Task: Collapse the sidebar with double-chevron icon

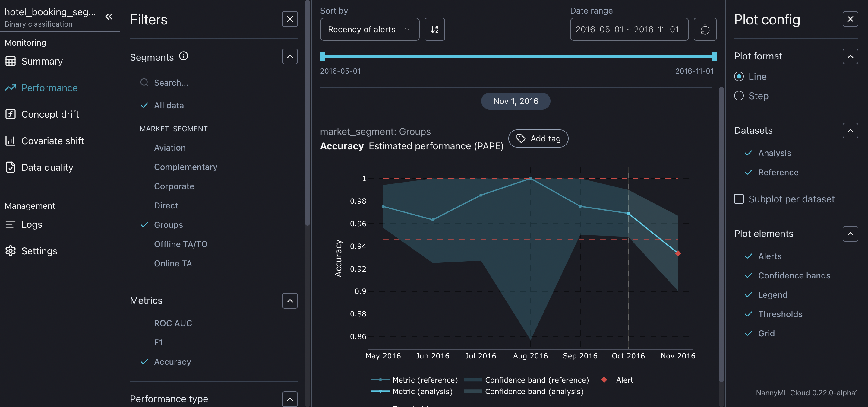Action: tap(109, 17)
